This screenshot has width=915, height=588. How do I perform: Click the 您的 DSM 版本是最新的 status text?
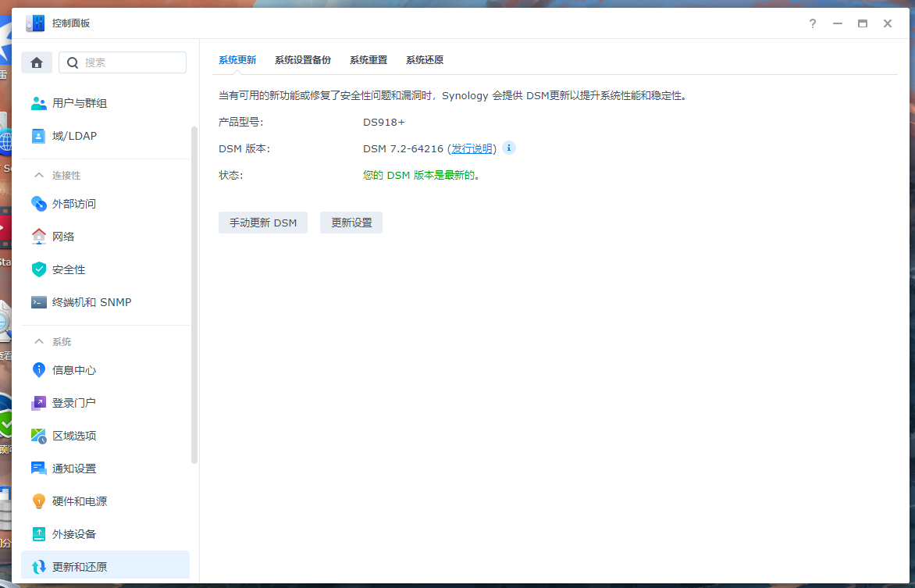(422, 175)
